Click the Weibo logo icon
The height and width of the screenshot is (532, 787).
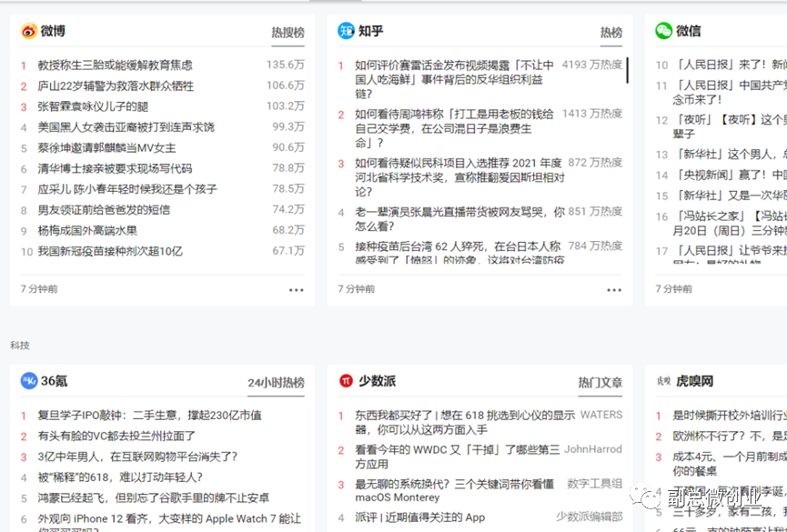[x=28, y=31]
